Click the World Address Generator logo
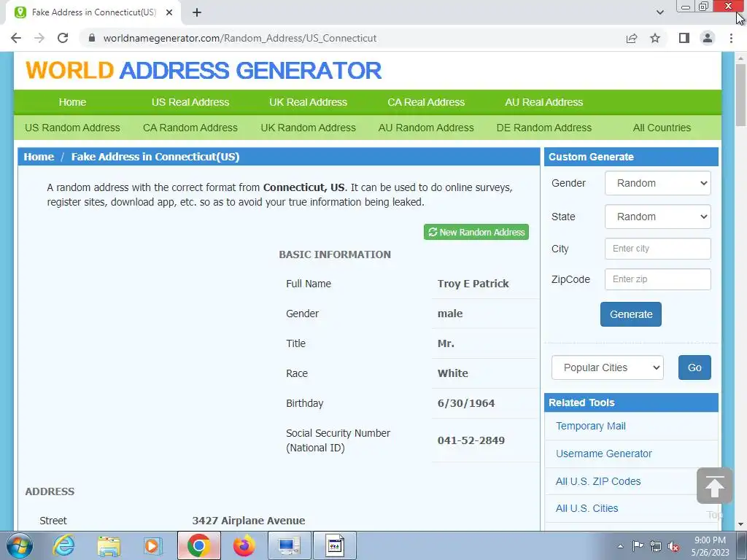The width and height of the screenshot is (747, 560). click(x=204, y=71)
